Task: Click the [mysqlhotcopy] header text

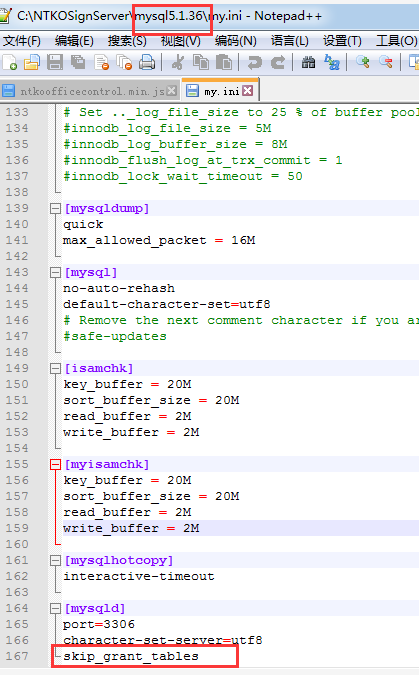Action: tap(119, 560)
